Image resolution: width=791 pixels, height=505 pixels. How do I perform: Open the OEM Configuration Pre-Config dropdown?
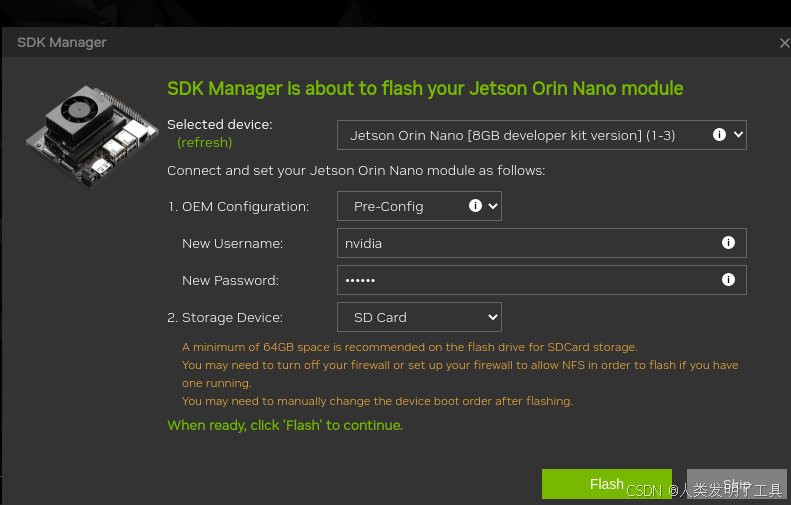click(419, 206)
